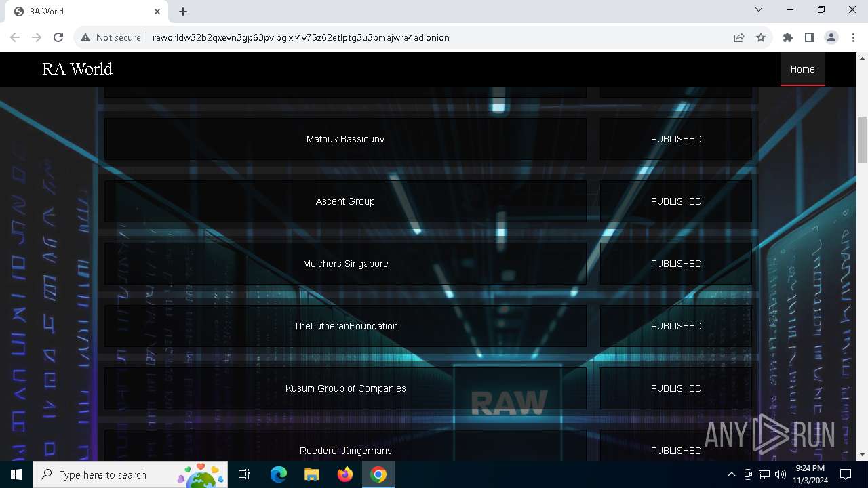Bookmark this tab with the star
868x488 pixels.
click(x=761, y=37)
